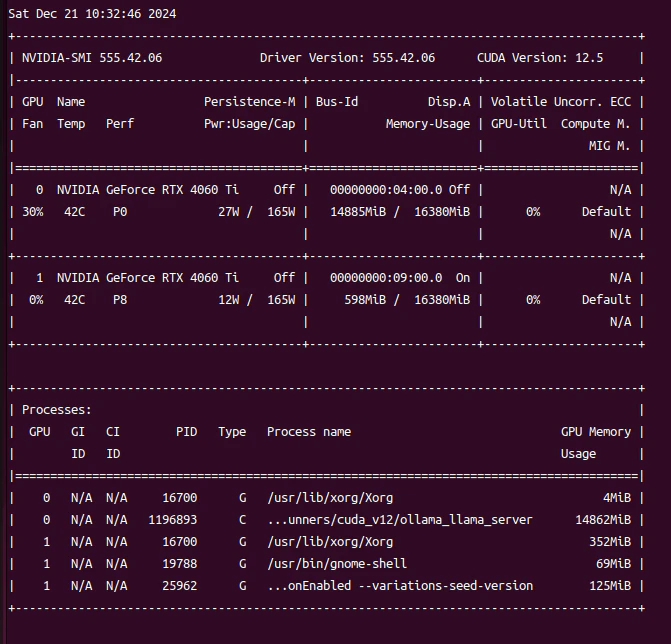Click the Process name column header
The height and width of the screenshot is (644, 671).
click(309, 432)
